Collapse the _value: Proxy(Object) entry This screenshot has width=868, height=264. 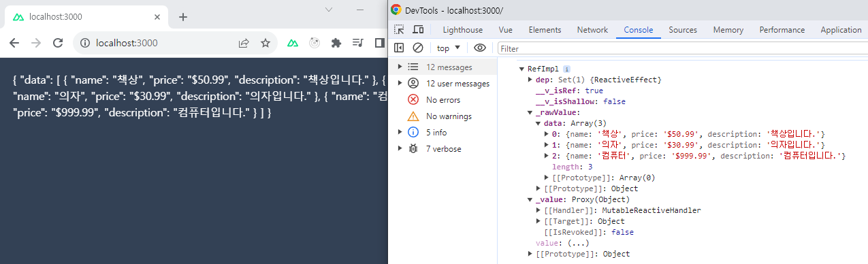click(x=530, y=199)
